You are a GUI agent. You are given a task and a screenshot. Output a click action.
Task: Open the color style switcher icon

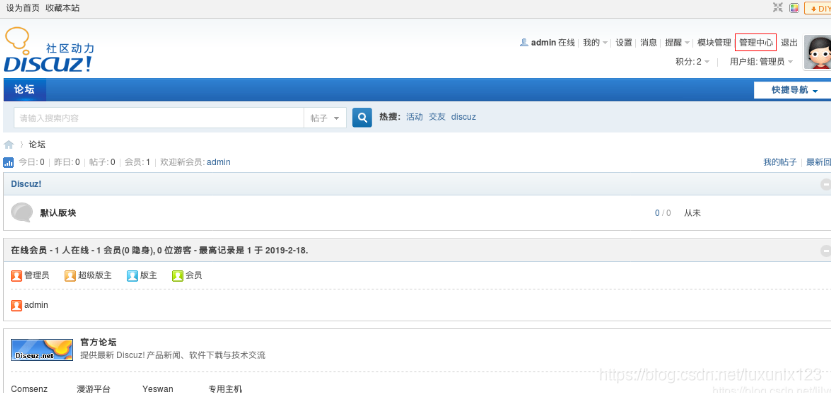pyautogui.click(x=794, y=7)
